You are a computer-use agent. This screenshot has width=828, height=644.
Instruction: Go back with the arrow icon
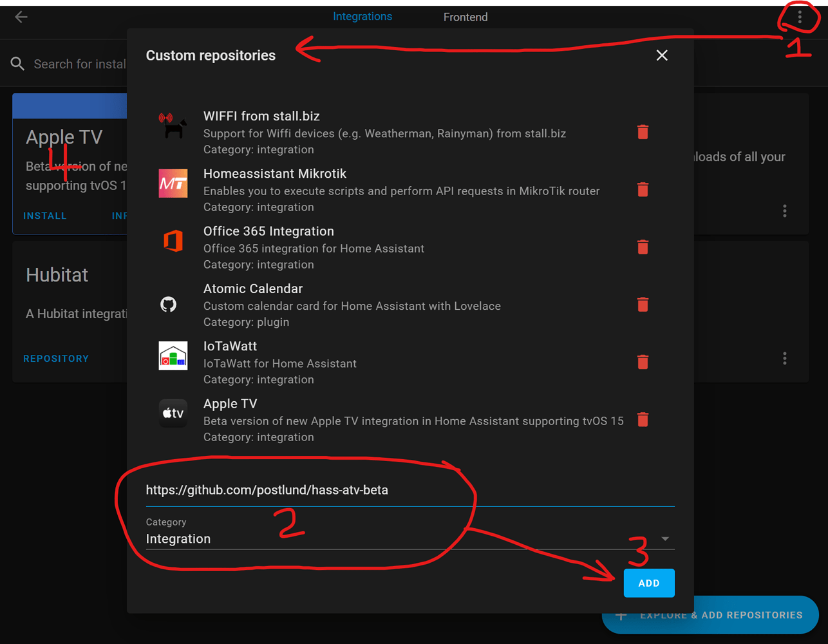point(21,17)
